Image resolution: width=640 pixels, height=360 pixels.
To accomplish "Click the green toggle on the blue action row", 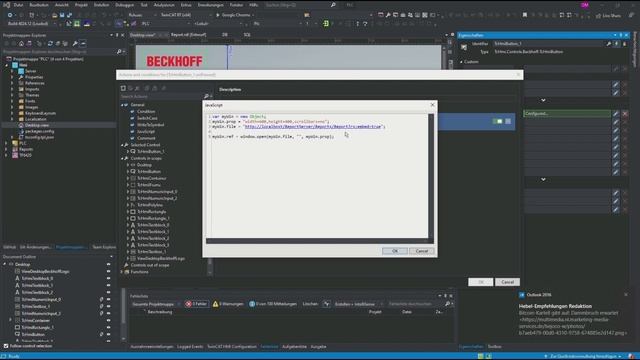I will coord(498,121).
